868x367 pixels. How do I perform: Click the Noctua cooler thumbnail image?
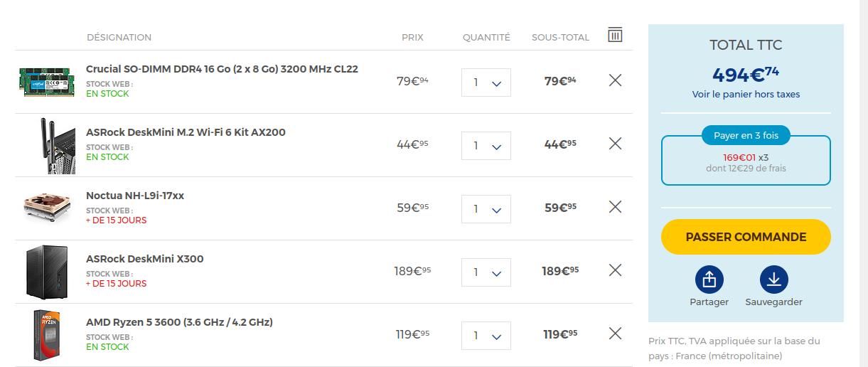[45, 207]
